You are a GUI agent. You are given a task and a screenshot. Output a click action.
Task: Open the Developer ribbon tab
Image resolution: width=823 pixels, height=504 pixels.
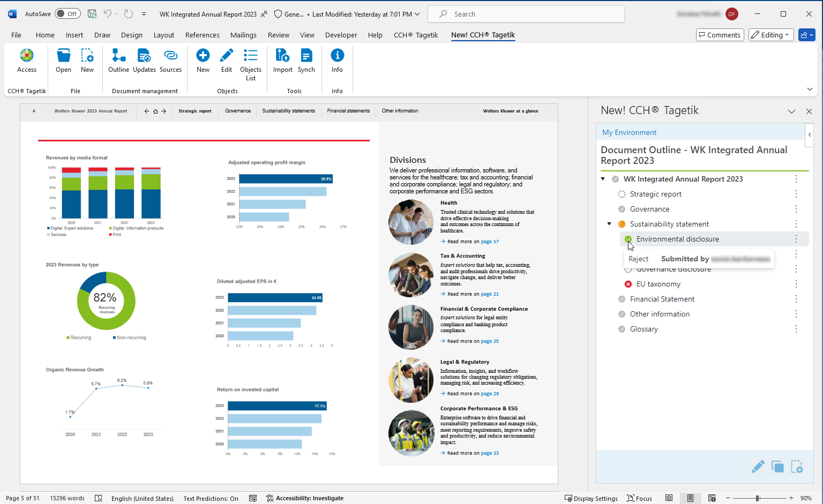(341, 35)
